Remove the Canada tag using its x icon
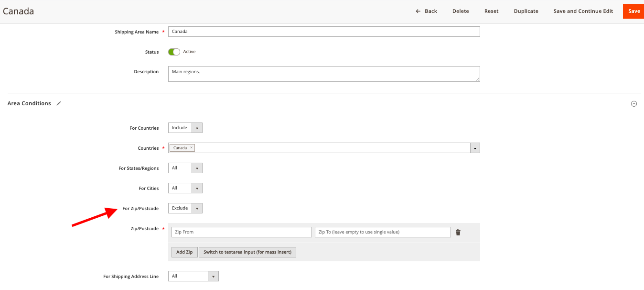Viewport: 644px width, 290px height. pyautogui.click(x=191, y=148)
